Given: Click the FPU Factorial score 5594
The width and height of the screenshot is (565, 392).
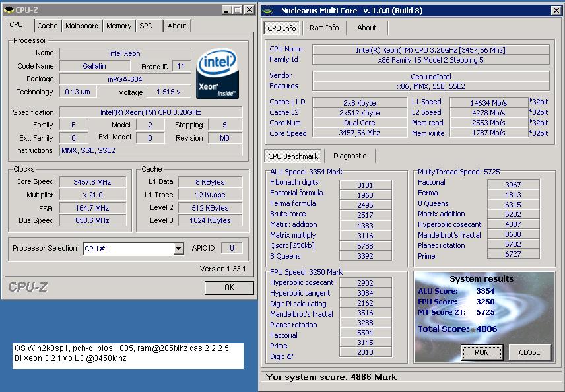Looking at the screenshot, I should 366,333.
